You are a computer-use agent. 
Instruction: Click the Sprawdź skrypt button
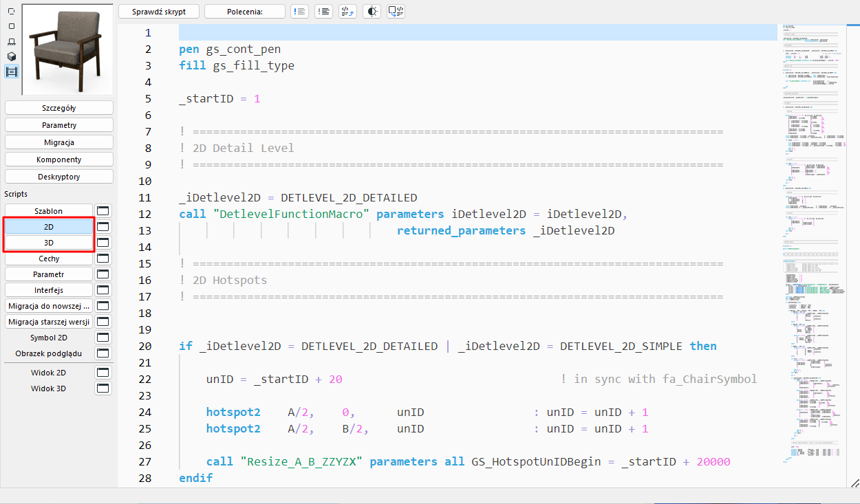(159, 11)
